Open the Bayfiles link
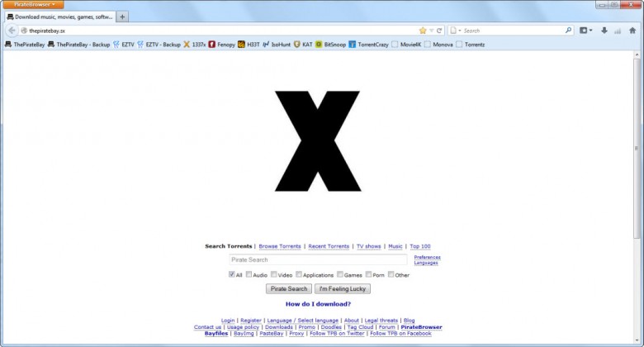Screen dimensions: 644x347 [216, 334]
